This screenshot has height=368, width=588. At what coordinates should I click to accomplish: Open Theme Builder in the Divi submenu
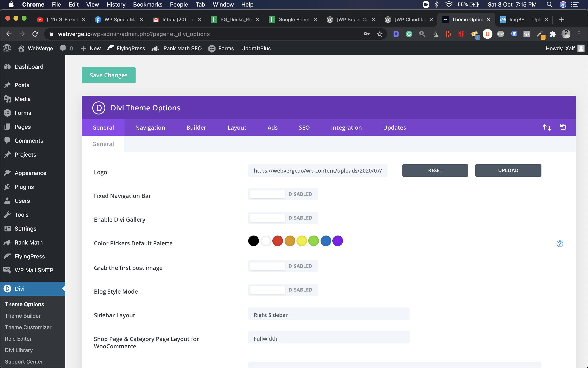23,316
